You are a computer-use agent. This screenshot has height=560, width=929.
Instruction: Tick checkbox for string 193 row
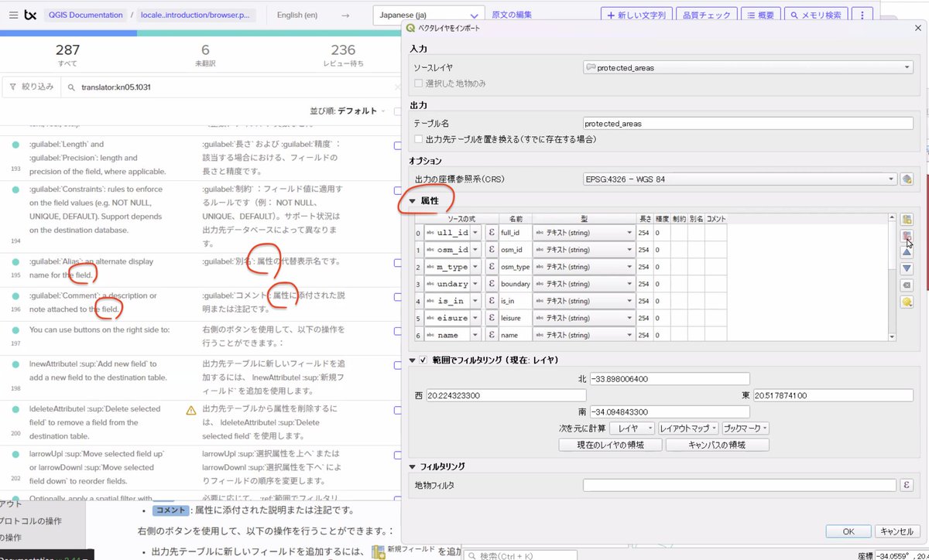tap(397, 145)
